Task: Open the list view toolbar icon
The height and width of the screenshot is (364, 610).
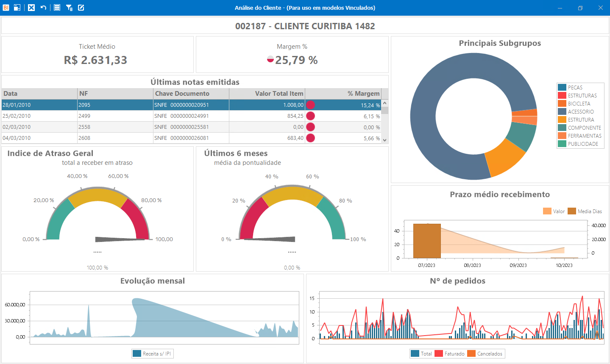Action: tap(57, 8)
